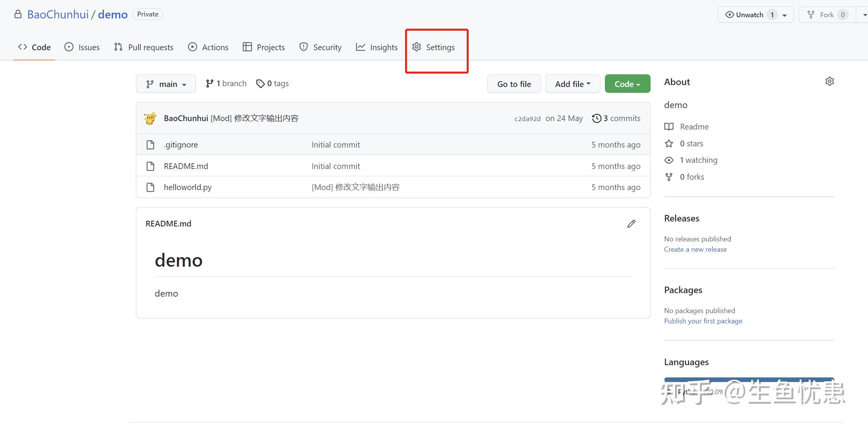This screenshot has height=428, width=868.
Task: Click the commits history clock icon
Action: tap(596, 118)
